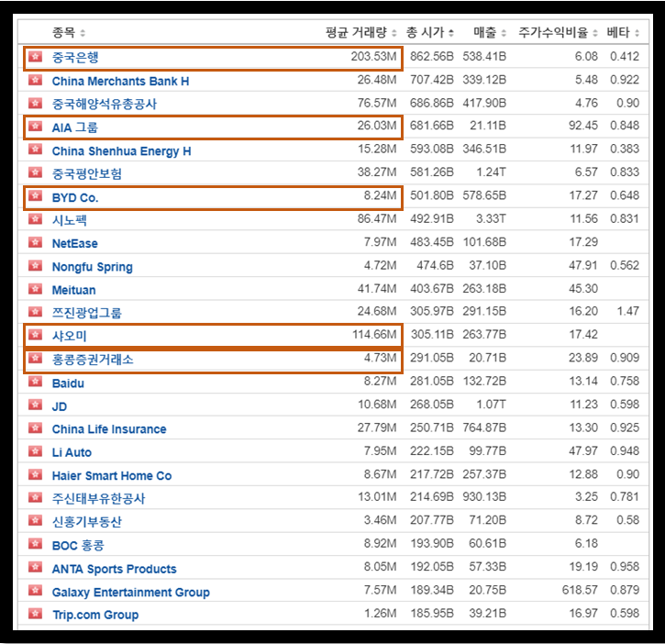Select Galaxy Entertainment P/E value 618.57
This screenshot has width=665, height=644.
pos(580,590)
